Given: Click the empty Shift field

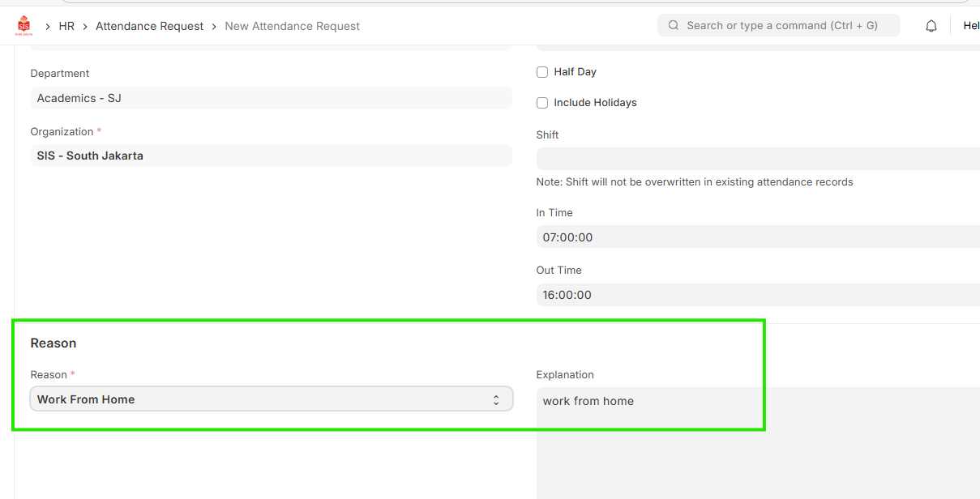Looking at the screenshot, I should coord(757,159).
